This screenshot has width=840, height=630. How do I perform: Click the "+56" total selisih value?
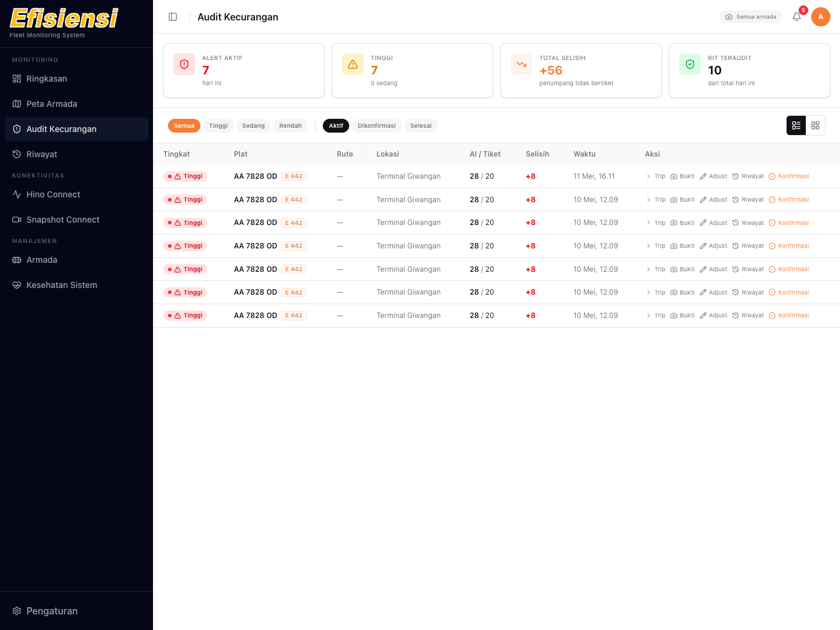(x=551, y=71)
